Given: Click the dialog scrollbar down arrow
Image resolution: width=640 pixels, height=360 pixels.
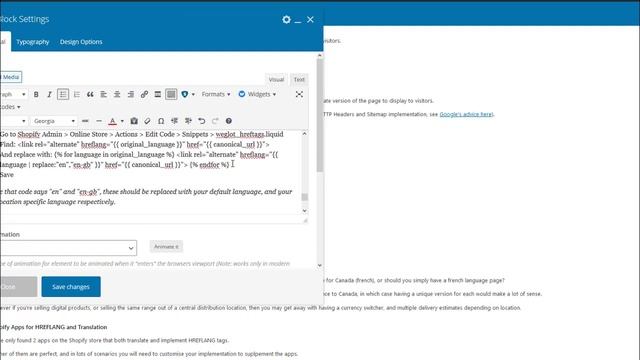Looking at the screenshot, I should 320,265.
